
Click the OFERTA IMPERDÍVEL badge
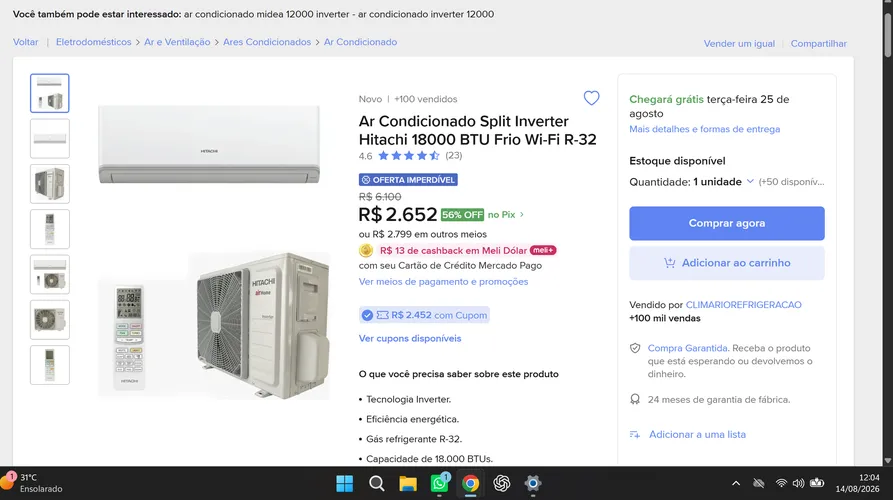[x=408, y=180]
